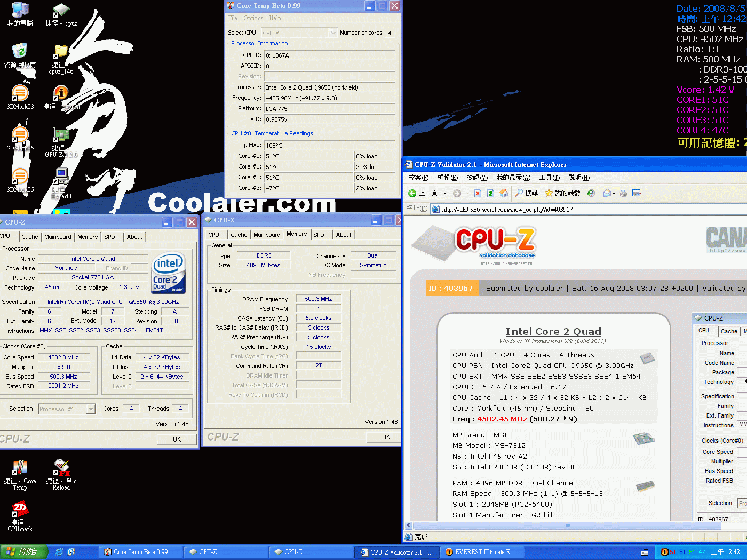Click the Internet Explorer address bar URL
Image resolution: width=747 pixels, height=560 pixels.
(507, 210)
